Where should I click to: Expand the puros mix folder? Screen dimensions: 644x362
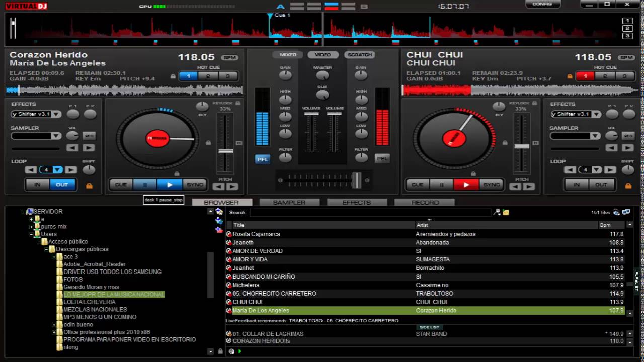(x=31, y=227)
